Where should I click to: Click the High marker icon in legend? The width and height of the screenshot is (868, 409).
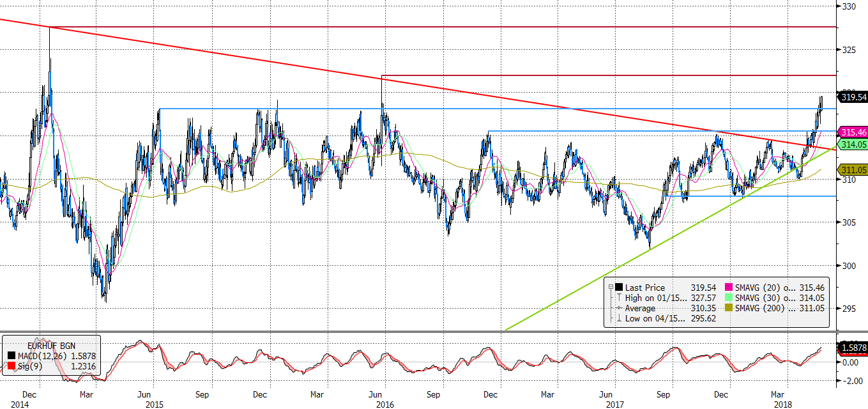pos(619,297)
